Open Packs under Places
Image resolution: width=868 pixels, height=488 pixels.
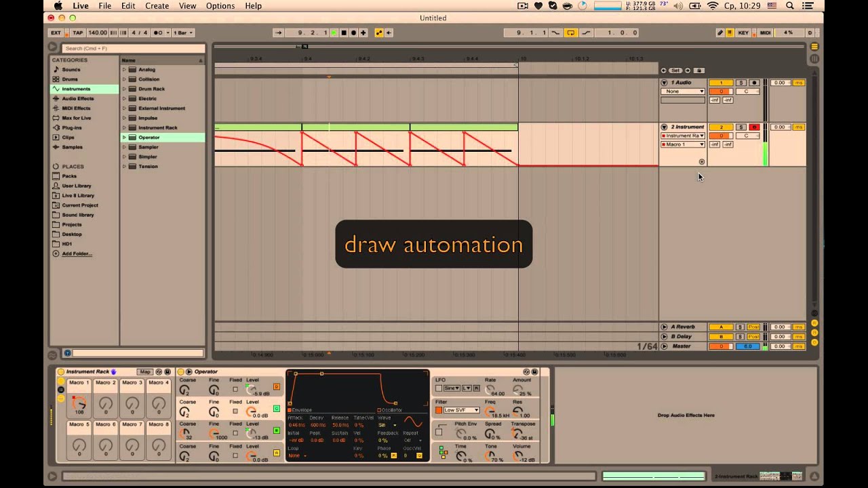pos(69,176)
